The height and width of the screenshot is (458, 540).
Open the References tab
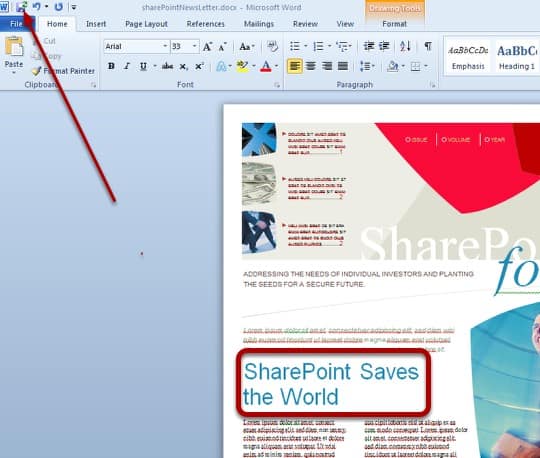point(205,24)
